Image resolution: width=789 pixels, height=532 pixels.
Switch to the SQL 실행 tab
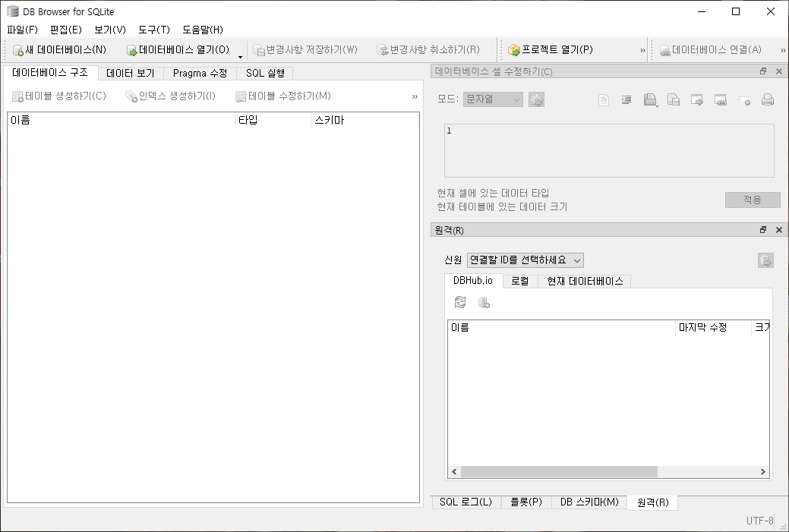[x=265, y=74]
